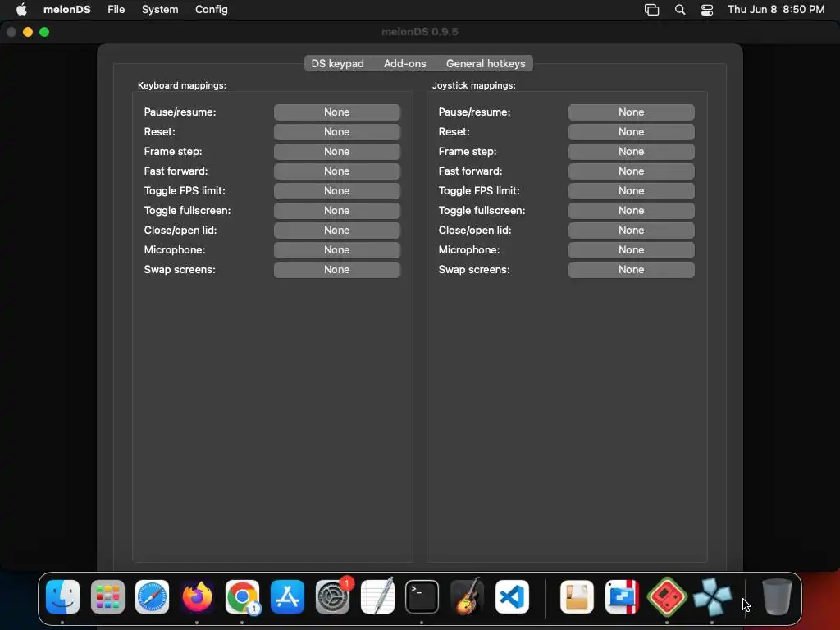Set keyboard mapping for Close/open lid
The width and height of the screenshot is (840, 630).
pyautogui.click(x=337, y=231)
